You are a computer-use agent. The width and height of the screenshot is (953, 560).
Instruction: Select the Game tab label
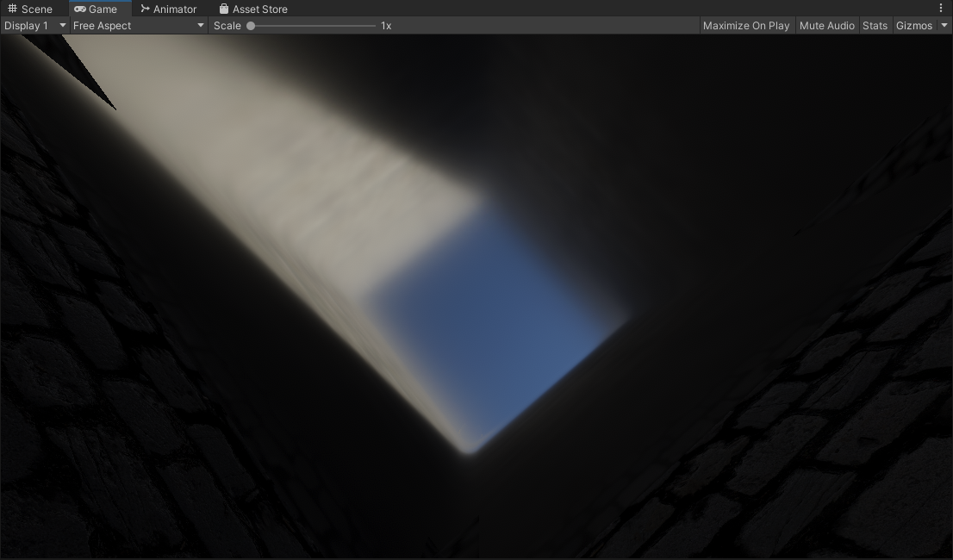103,9
